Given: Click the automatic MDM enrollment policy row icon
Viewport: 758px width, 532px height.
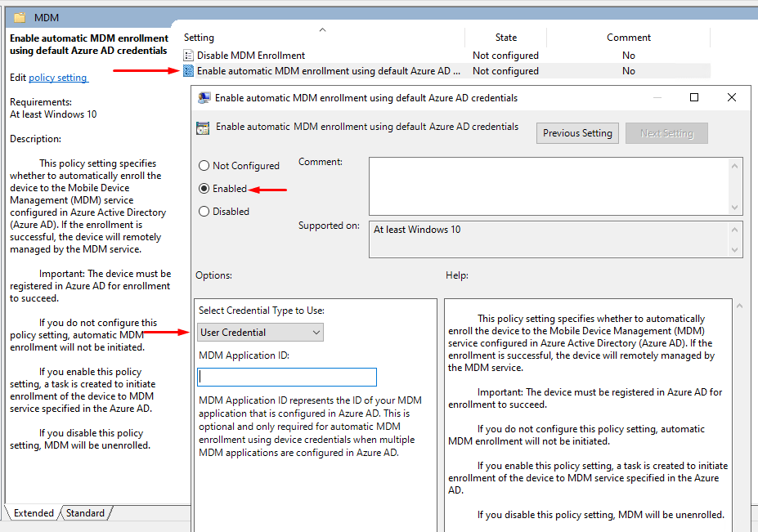Looking at the screenshot, I should (189, 71).
